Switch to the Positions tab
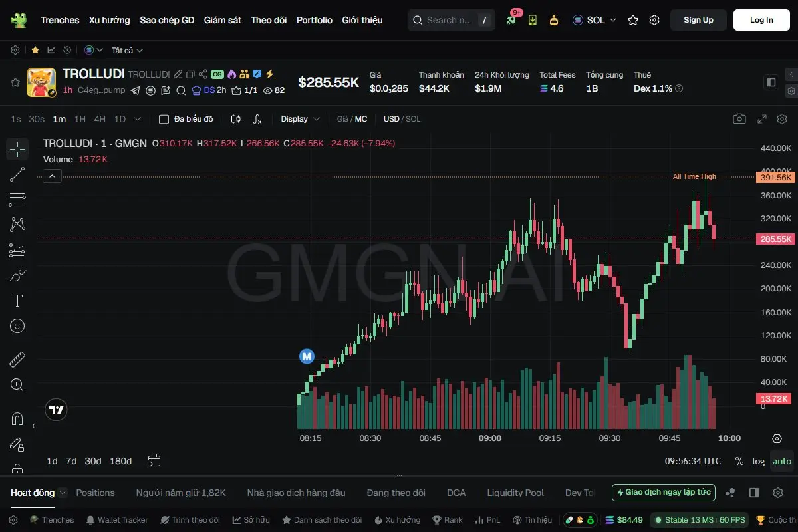The image size is (798, 532). (95, 493)
